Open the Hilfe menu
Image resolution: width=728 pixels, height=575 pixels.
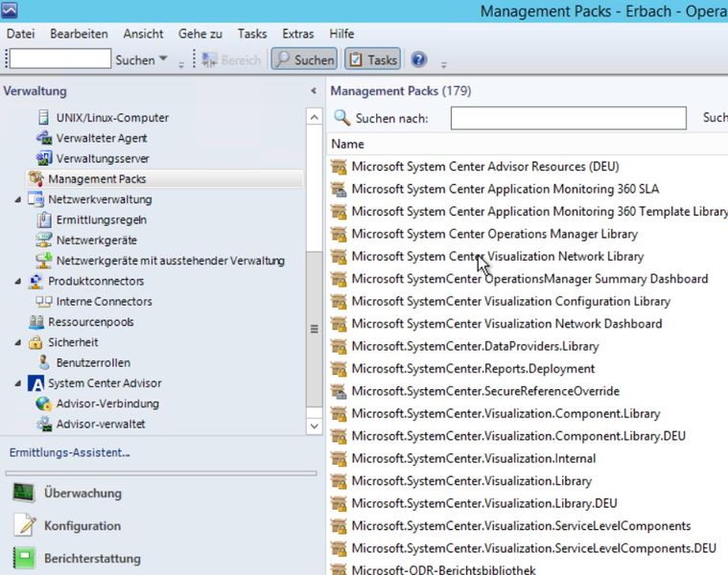(341, 34)
